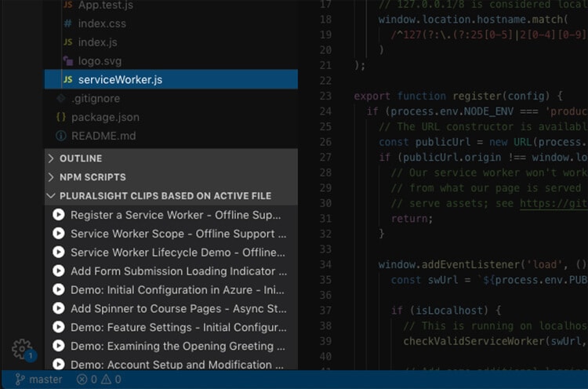
Task: Select serviceWorker.js in the explorer
Action: (x=171, y=79)
